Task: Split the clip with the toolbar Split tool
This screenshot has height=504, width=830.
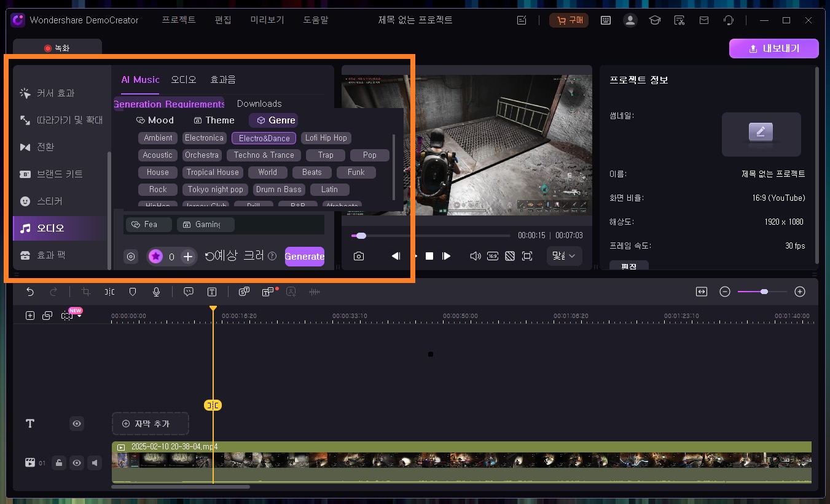Action: (x=109, y=292)
